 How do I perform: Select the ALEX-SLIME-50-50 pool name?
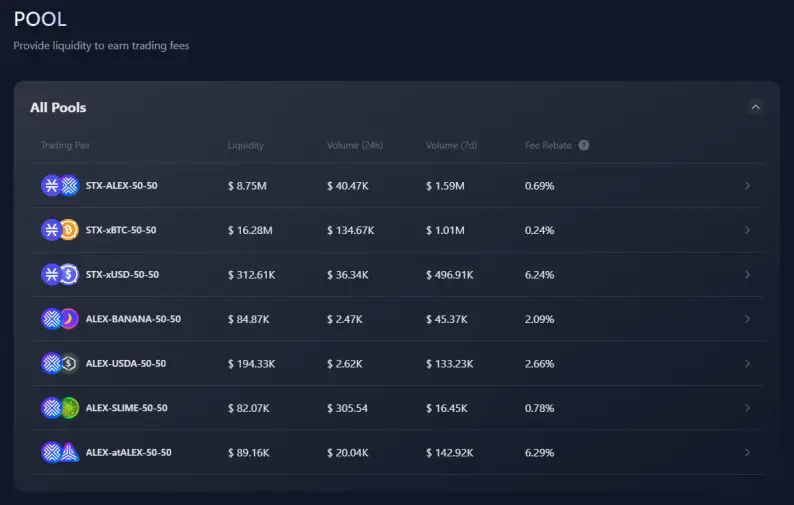[x=127, y=408]
